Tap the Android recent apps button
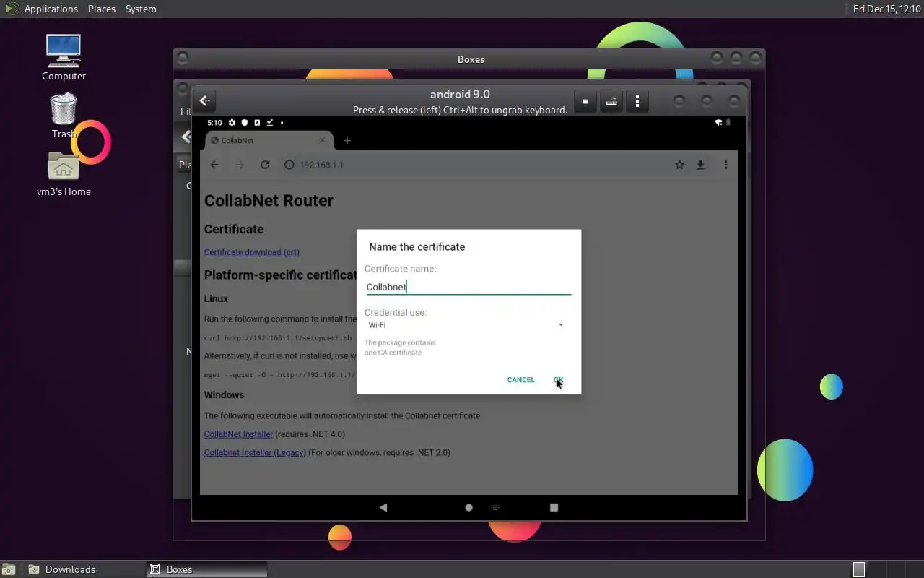This screenshot has width=924, height=578. point(554,507)
